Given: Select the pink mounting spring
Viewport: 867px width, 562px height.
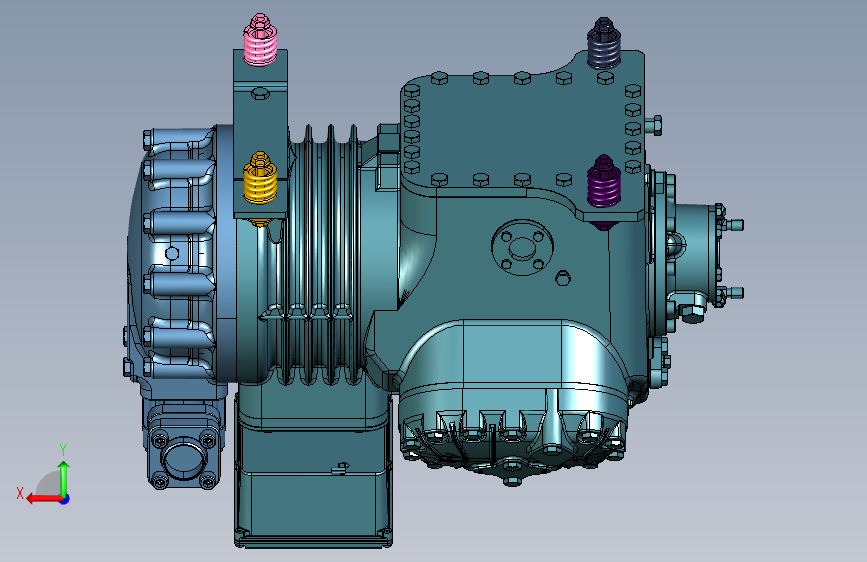Looking at the screenshot, I should point(260,40).
